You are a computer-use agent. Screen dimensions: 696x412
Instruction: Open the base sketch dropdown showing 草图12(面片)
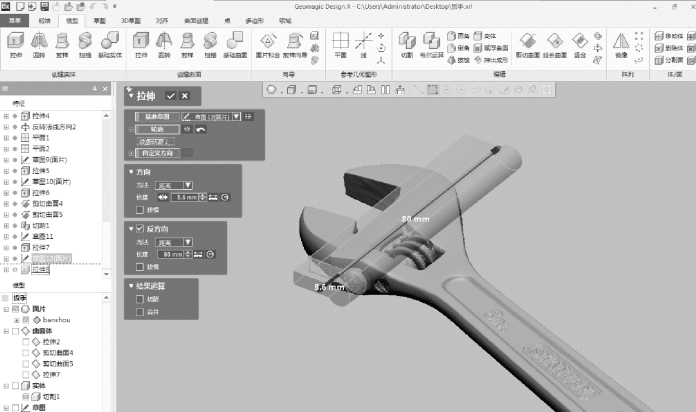click(237, 116)
